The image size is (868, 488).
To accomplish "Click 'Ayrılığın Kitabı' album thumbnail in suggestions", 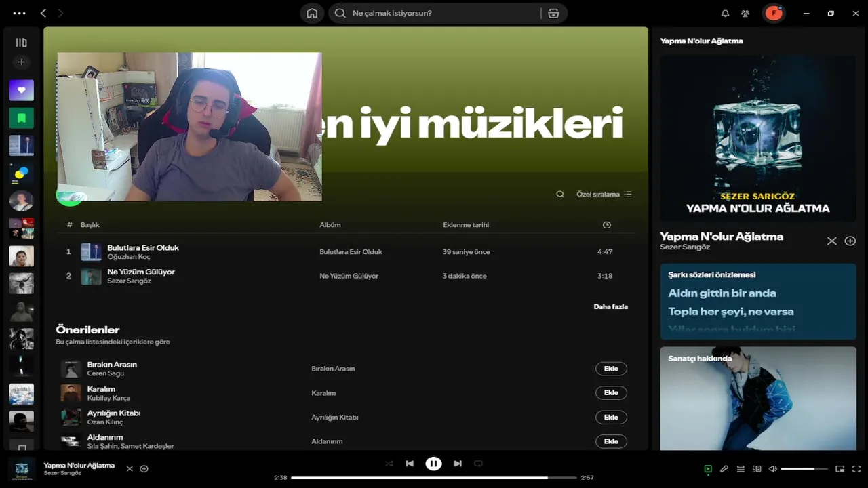I will click(71, 418).
